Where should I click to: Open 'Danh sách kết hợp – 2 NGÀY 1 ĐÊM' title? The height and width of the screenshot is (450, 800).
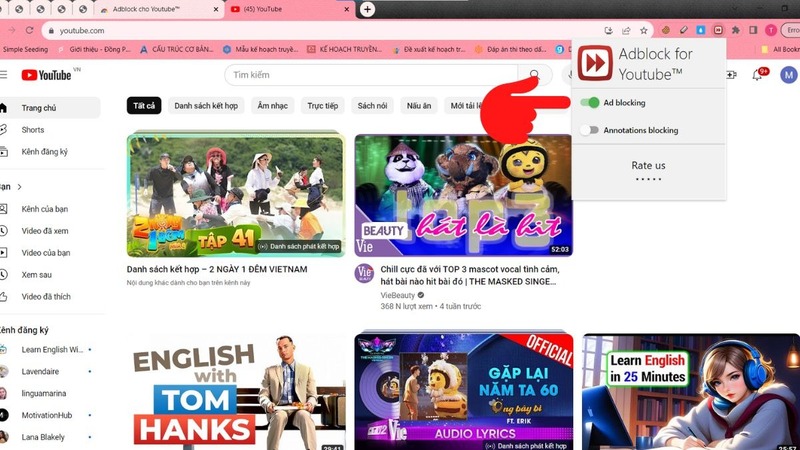[x=217, y=269]
